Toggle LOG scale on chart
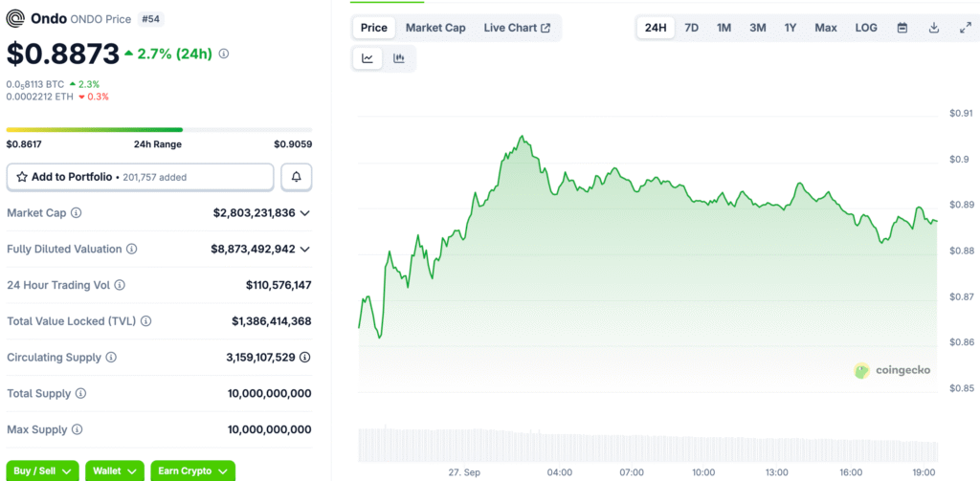This screenshot has width=980, height=481. point(865,28)
